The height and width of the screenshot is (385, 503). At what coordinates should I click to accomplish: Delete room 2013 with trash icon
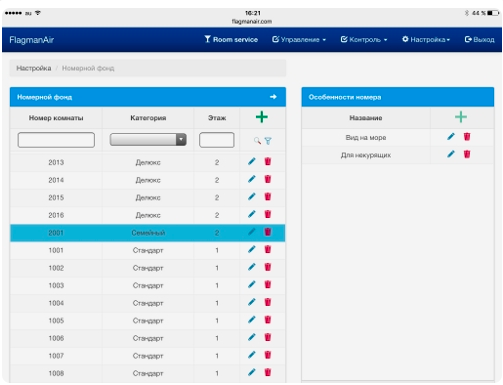point(268,162)
